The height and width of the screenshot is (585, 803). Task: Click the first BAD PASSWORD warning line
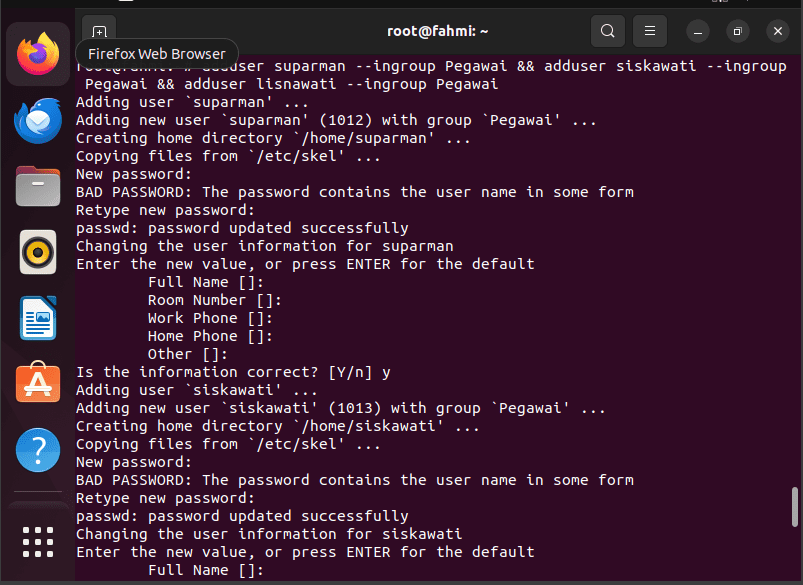pyautogui.click(x=355, y=192)
